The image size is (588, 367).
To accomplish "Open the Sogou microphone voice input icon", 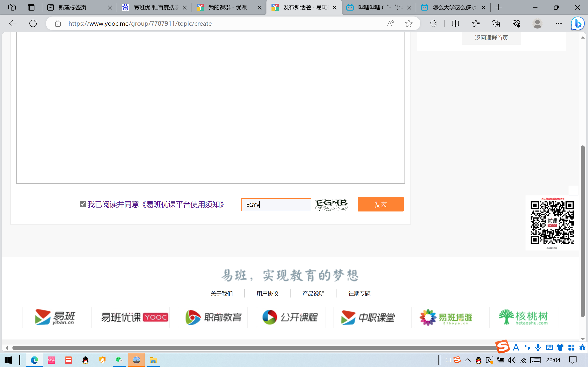I will point(538,347).
